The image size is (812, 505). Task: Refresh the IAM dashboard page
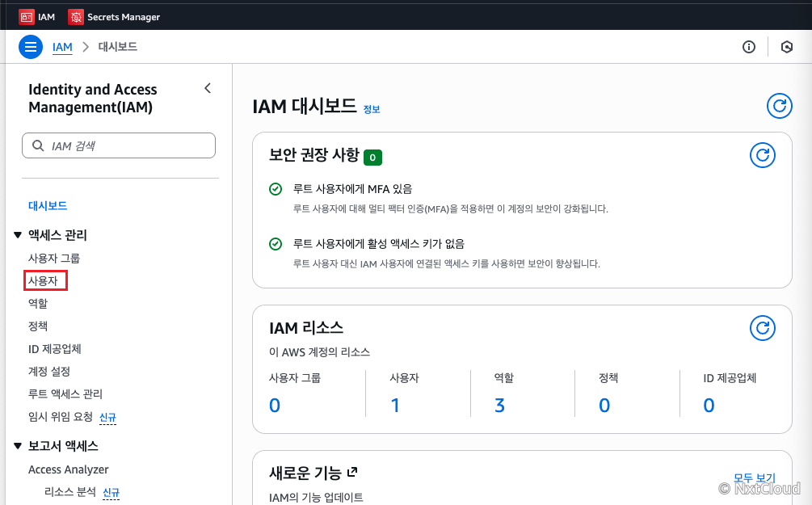(780, 106)
